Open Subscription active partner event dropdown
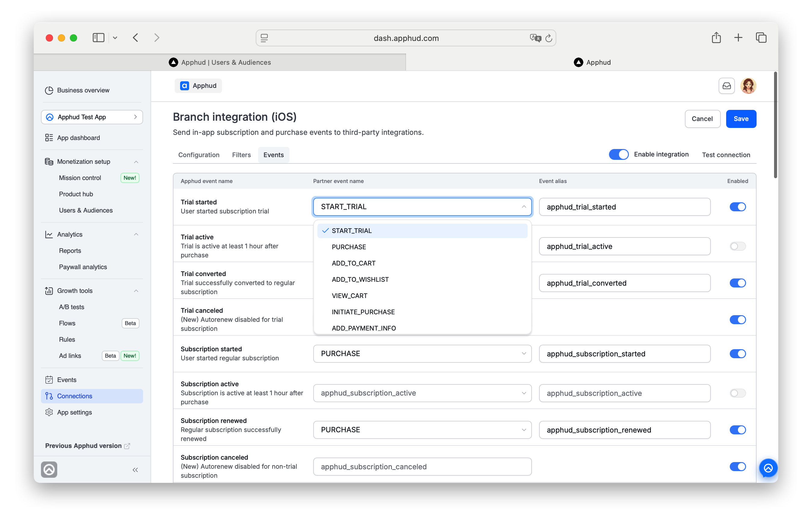This screenshot has width=812, height=528. (422, 393)
